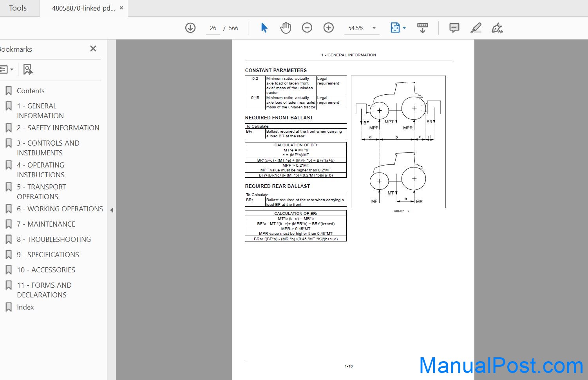This screenshot has width=588, height=380.
Task: Click the page footer number 1-16
Action: coord(349,366)
